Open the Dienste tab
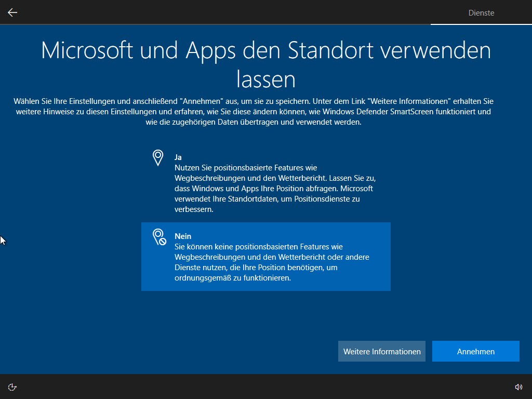532x399 pixels. [x=481, y=13]
